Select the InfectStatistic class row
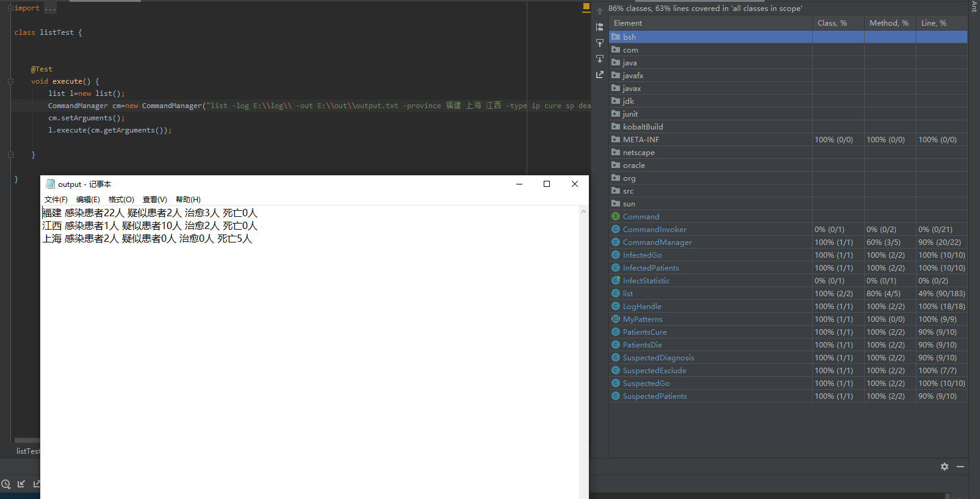The image size is (980, 499). tap(646, 281)
